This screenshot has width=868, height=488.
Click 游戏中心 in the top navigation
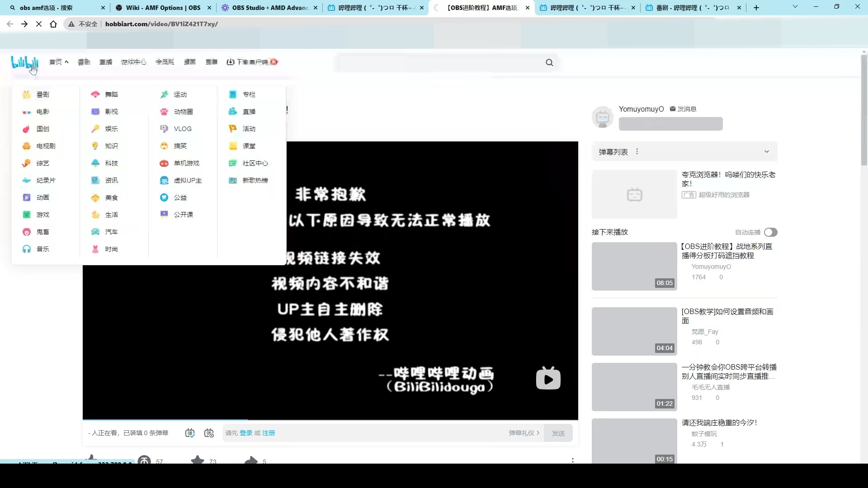pyautogui.click(x=134, y=62)
